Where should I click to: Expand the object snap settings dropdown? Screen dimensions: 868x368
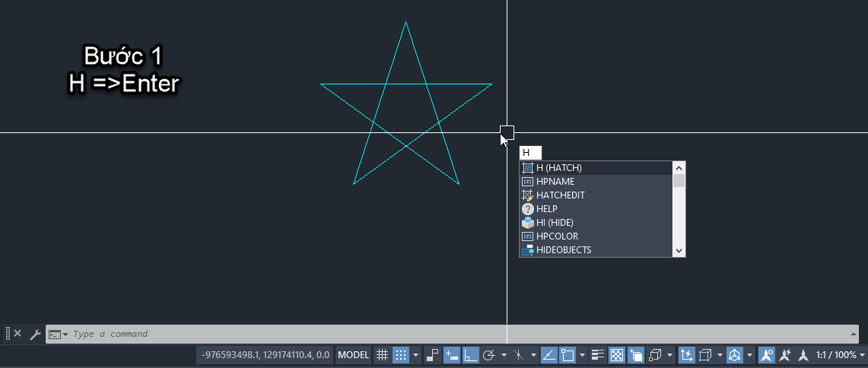[x=582, y=355]
